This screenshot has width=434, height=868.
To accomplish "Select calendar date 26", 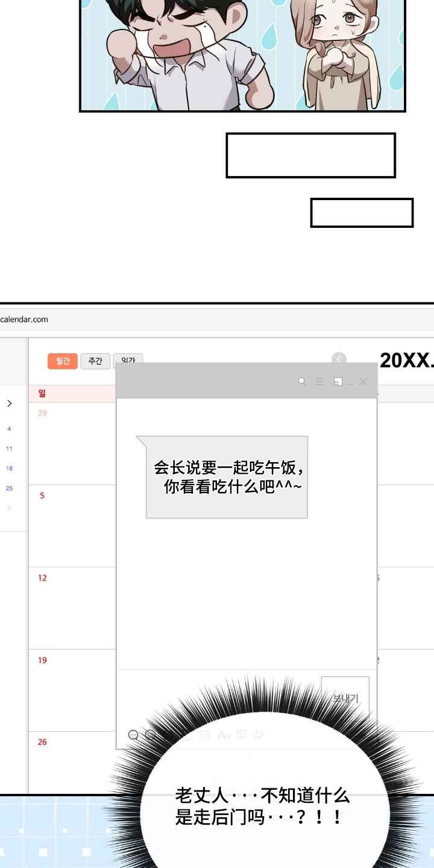I will pos(42,742).
